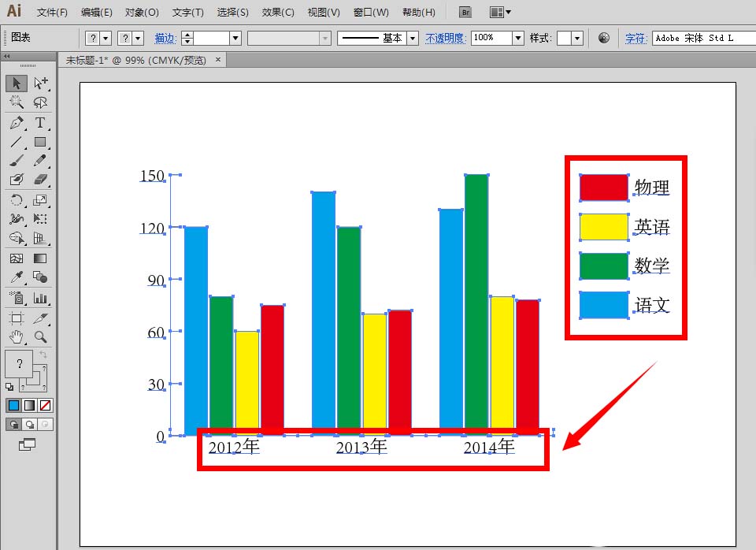The height and width of the screenshot is (550, 756).
Task: Open the stroke weight dropdown
Action: pos(235,38)
